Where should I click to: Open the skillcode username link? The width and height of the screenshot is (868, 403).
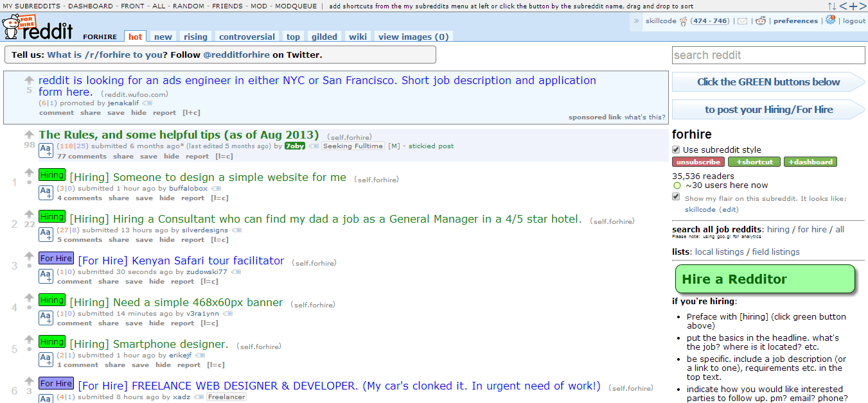coord(660,21)
